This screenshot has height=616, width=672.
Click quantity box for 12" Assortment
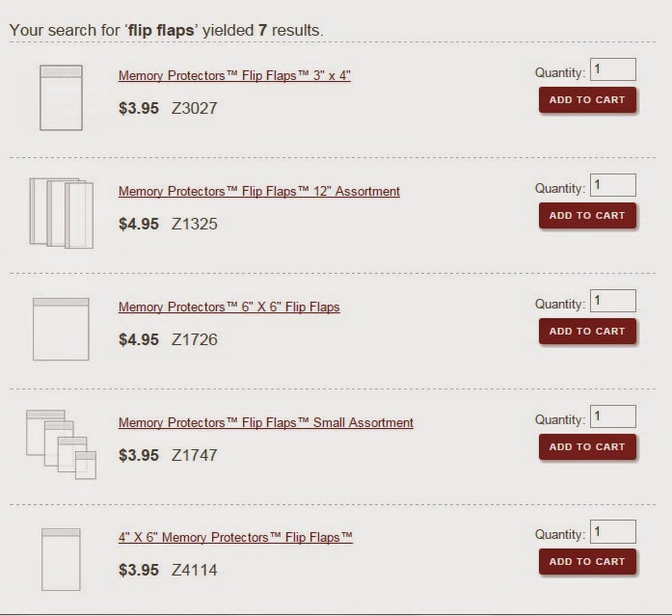(613, 185)
